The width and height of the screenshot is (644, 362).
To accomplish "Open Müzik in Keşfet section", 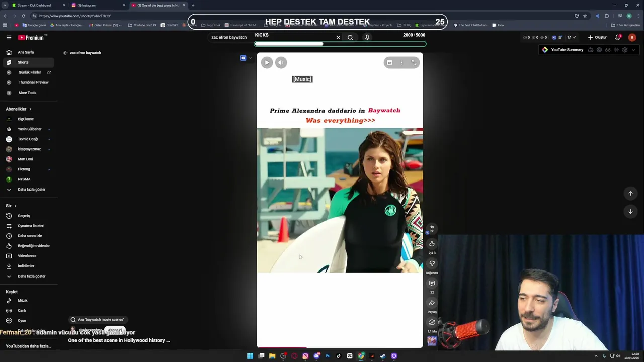I will coord(27,301).
